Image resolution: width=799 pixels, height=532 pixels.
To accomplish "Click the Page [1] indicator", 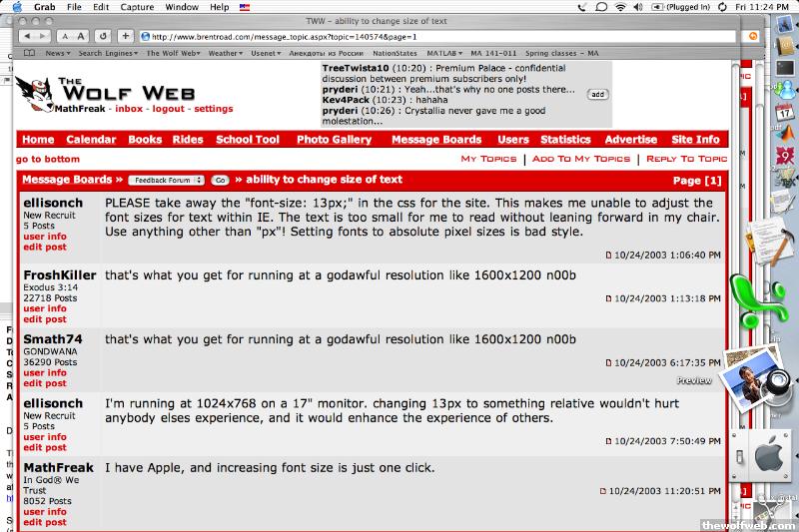I will pos(697,181).
